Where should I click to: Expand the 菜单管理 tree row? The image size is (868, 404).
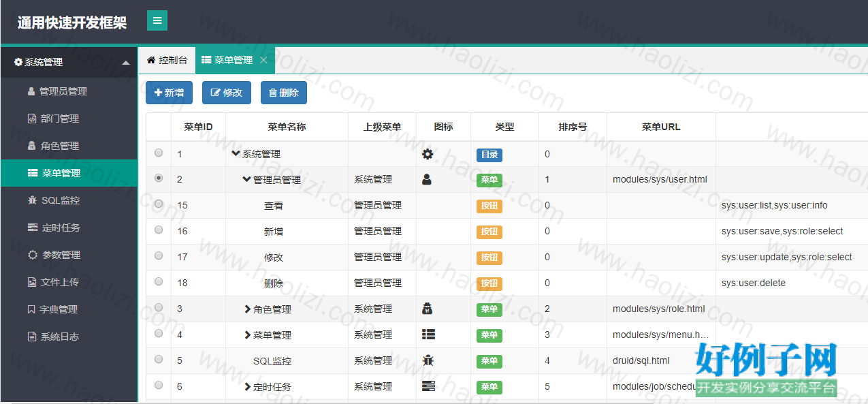[248, 335]
